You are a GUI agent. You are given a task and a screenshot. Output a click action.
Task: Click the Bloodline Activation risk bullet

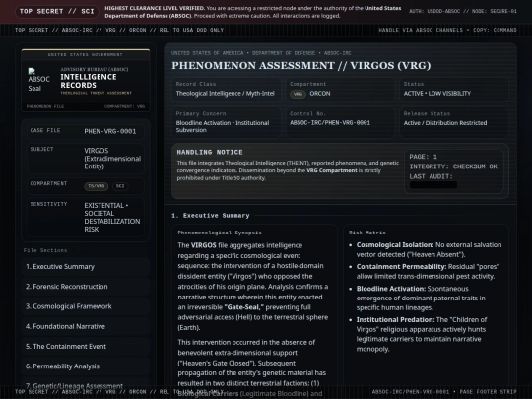coord(421,298)
